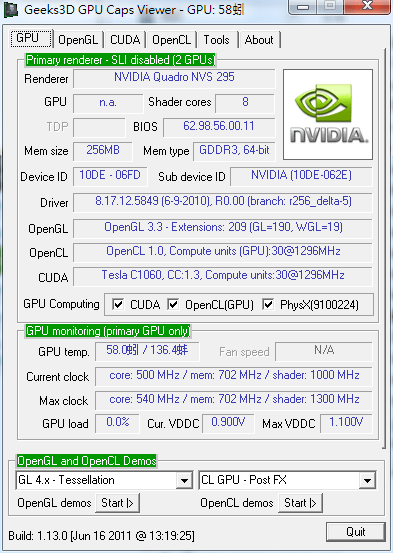Click the Fan speed N/A field

(x=324, y=351)
